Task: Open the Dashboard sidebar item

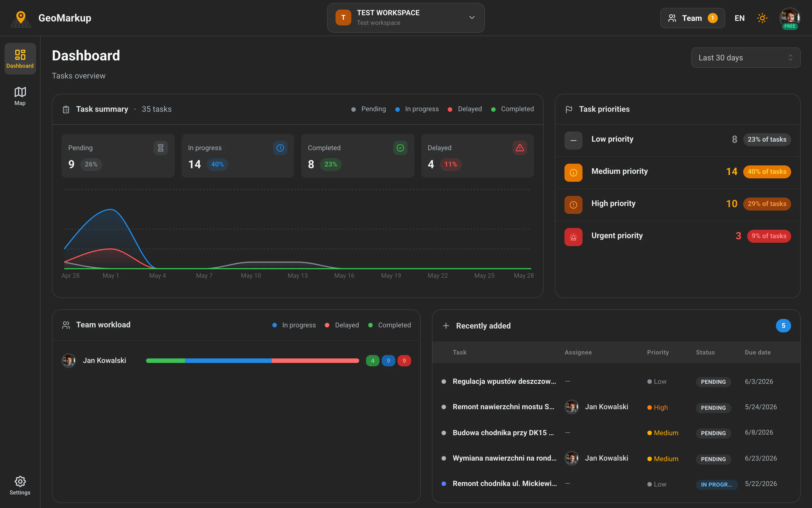Action: tap(20, 58)
